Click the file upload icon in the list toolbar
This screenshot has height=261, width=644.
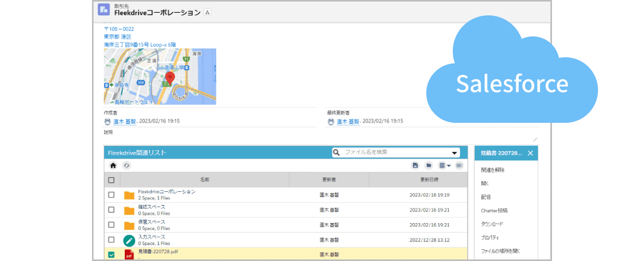click(416, 166)
